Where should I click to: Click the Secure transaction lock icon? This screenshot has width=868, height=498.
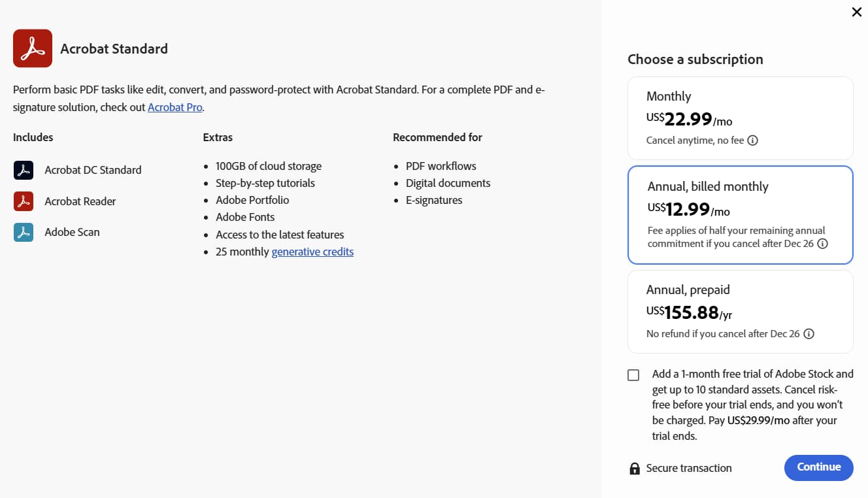point(633,468)
